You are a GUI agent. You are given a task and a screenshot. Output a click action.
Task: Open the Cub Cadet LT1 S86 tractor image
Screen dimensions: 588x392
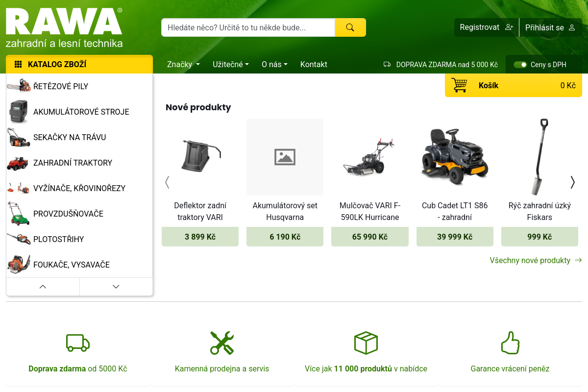coord(455,157)
